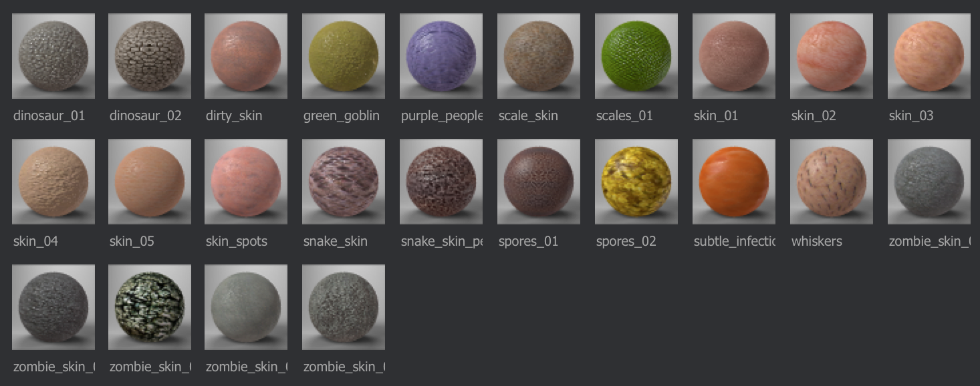Select the skin_05 material sphere
Viewport: 980px width, 386px height.
(150, 182)
